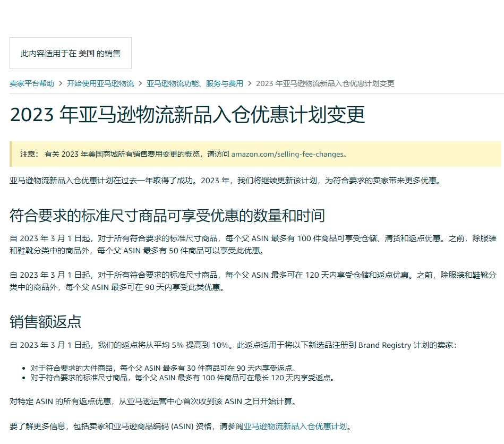Click the bullet about 大件商品 30 件 rebate
The height and width of the screenshot is (444, 504).
click(x=163, y=368)
